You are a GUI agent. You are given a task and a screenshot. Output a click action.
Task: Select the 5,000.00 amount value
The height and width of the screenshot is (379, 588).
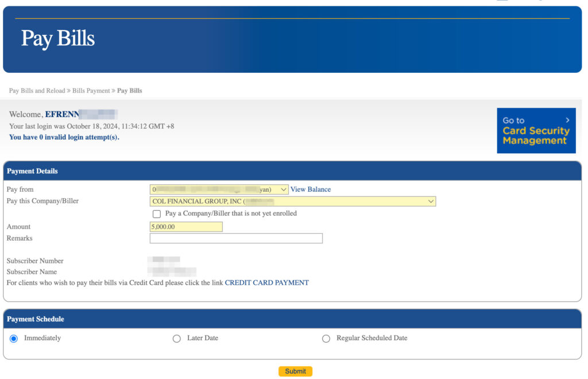click(185, 226)
